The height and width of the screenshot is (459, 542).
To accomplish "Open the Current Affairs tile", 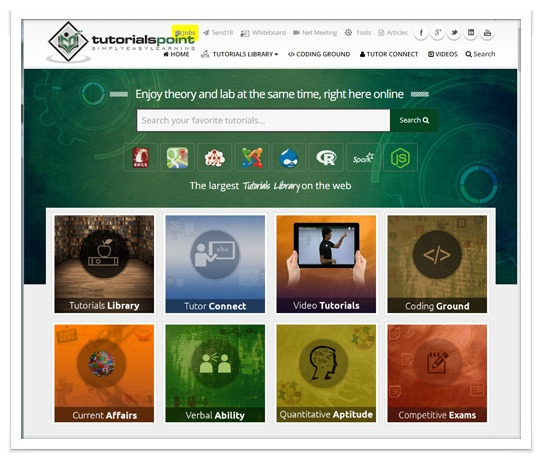I will 104,373.
